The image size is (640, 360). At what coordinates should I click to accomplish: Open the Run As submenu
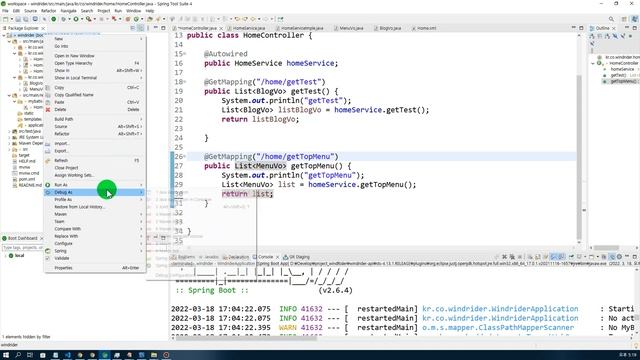point(95,185)
